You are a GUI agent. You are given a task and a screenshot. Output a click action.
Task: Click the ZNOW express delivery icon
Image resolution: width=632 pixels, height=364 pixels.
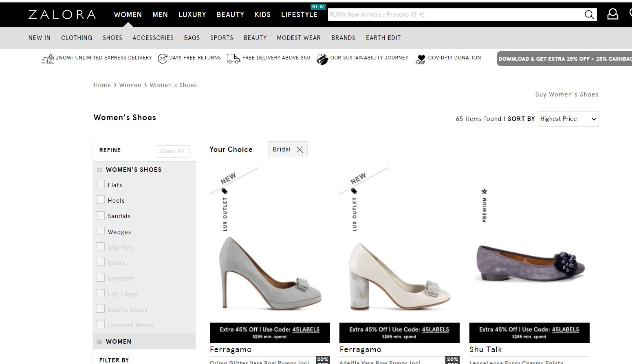tap(48, 59)
